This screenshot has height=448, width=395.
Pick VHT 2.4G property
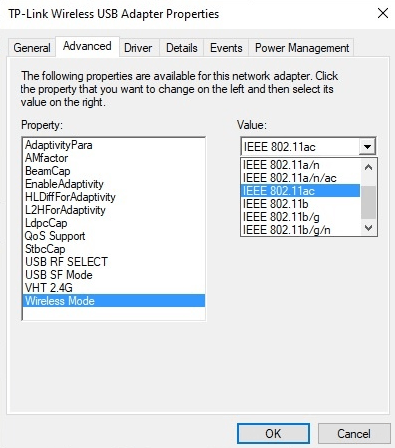pos(114,288)
